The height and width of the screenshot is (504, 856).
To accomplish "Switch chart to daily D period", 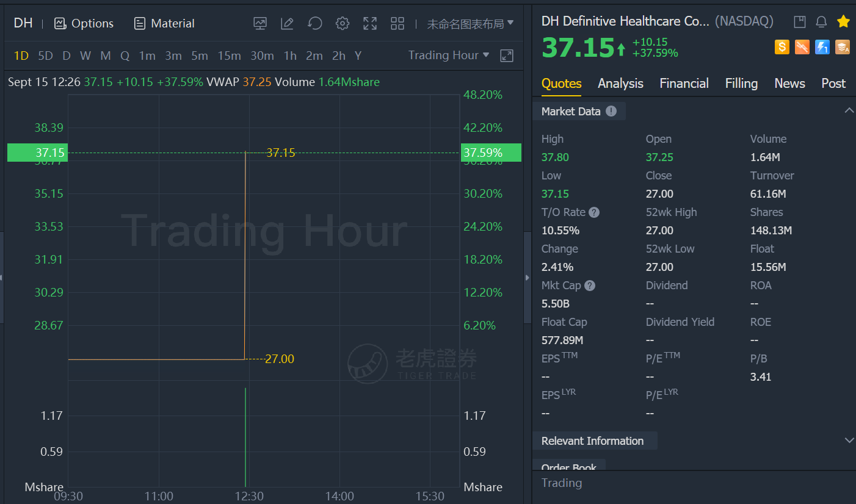I will click(x=67, y=56).
